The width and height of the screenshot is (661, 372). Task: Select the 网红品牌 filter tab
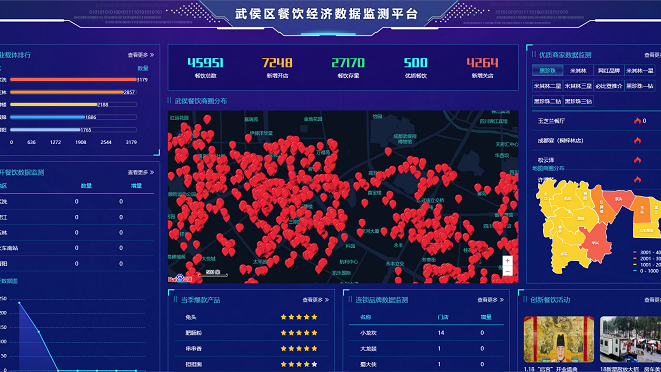609,70
